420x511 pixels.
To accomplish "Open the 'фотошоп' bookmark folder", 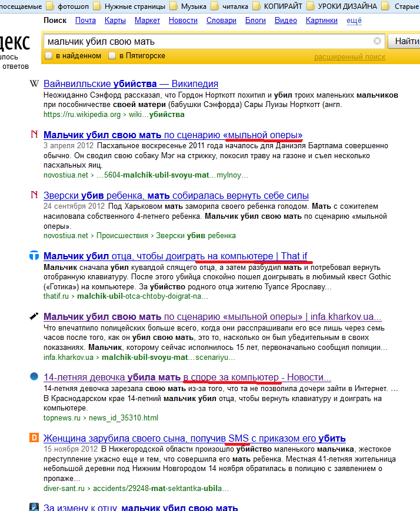I will [68, 6].
